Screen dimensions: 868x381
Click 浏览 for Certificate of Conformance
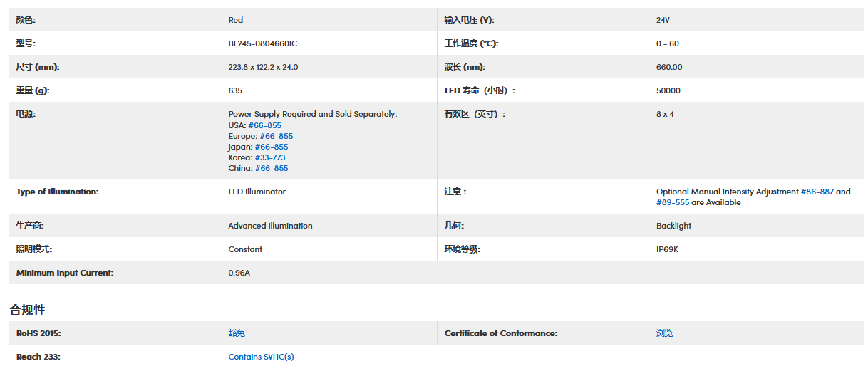664,333
